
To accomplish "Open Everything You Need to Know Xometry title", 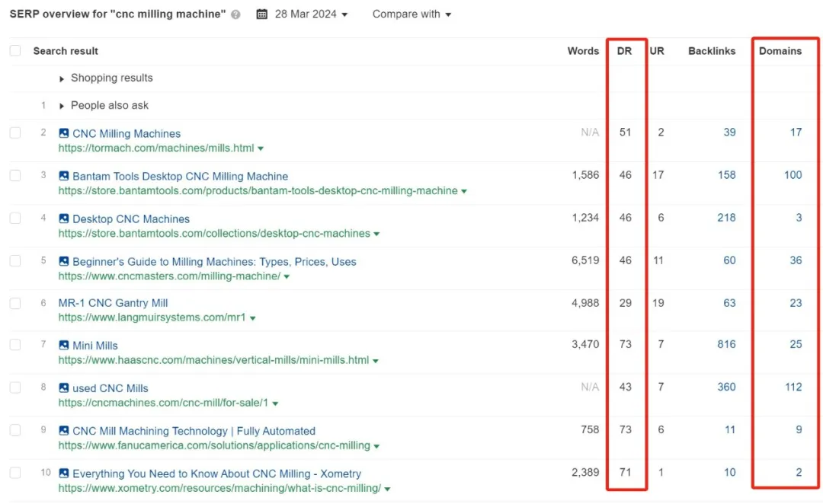I will pyautogui.click(x=216, y=473).
